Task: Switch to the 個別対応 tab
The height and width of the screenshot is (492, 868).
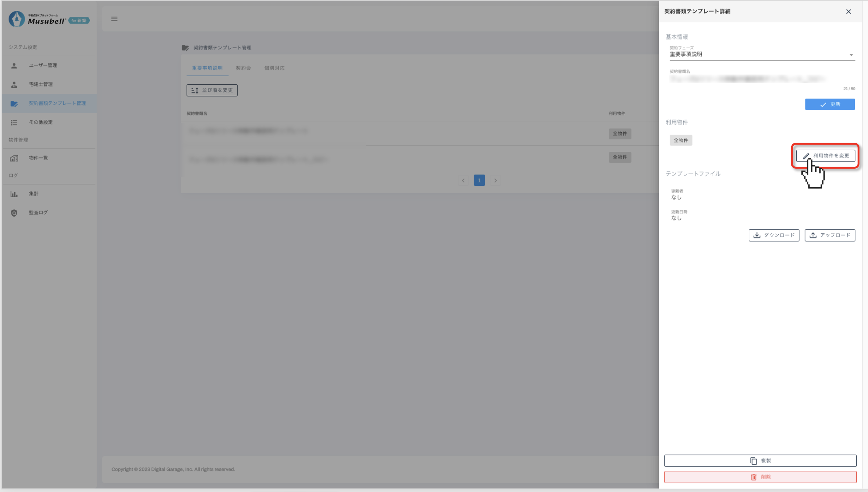Action: point(274,68)
